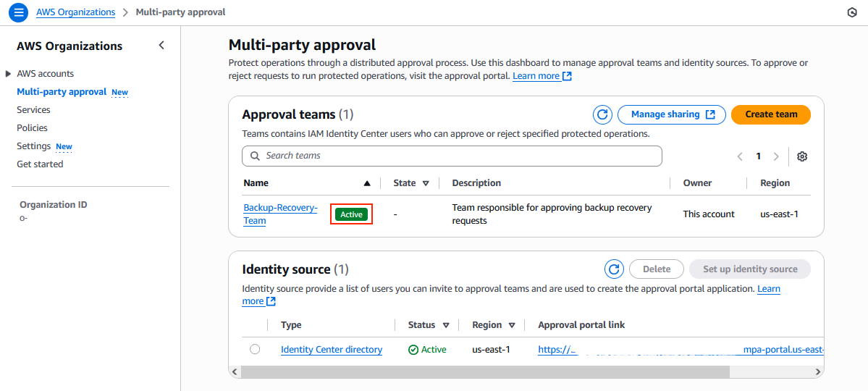Click Learn more link under Identity source
This screenshot has width=868, height=391.
769,288
